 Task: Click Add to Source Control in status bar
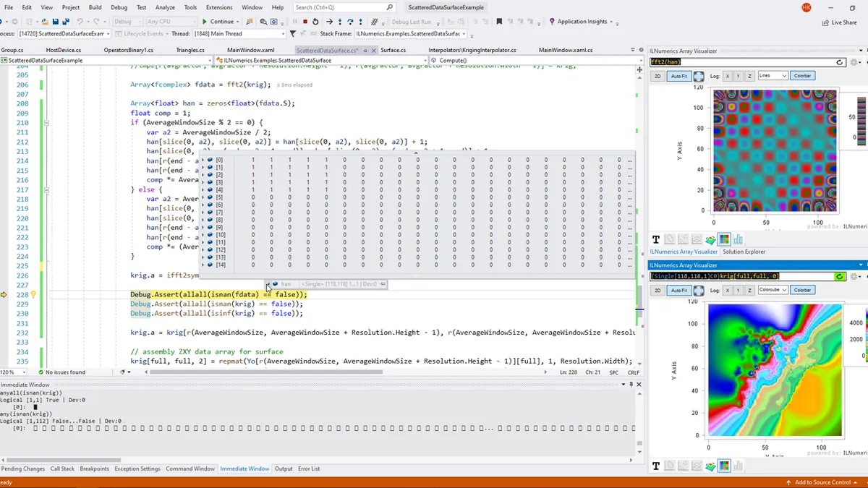822,482
